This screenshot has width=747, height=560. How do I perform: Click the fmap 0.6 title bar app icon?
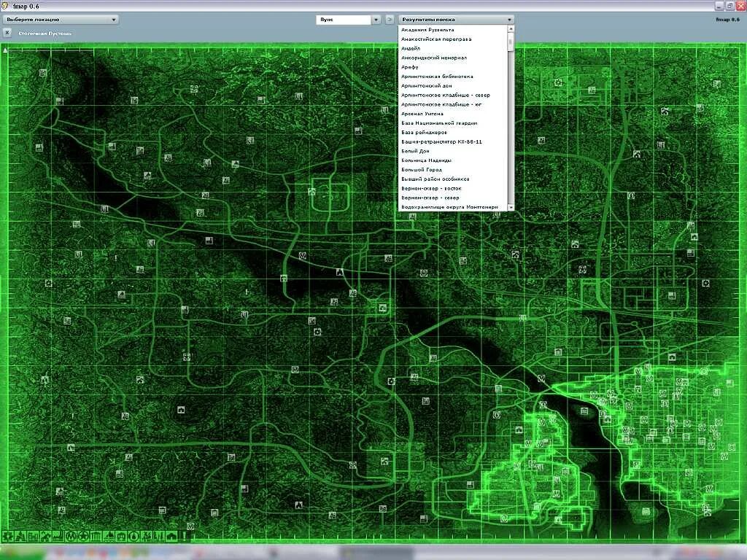5,6
